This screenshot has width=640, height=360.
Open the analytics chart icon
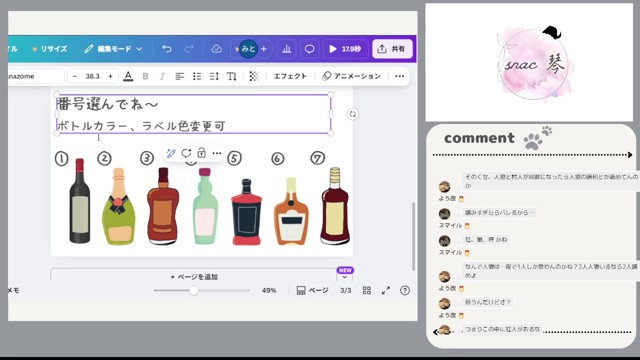point(287,49)
